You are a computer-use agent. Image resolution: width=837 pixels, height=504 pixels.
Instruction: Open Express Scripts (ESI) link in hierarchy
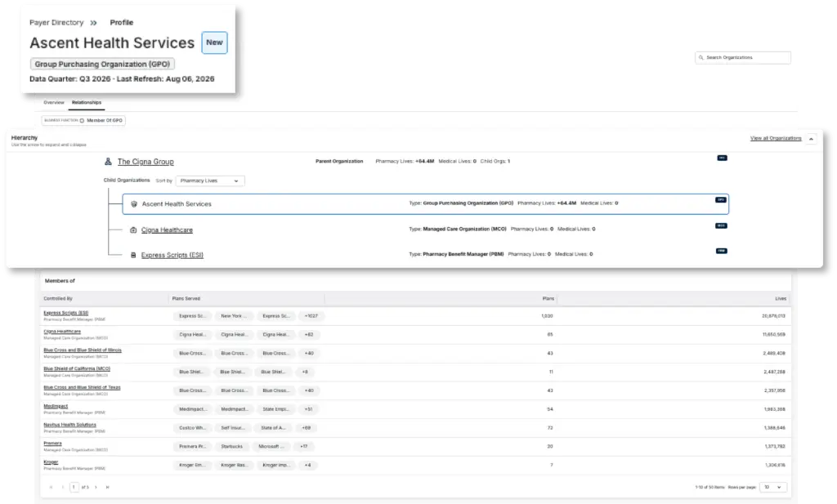coord(172,255)
